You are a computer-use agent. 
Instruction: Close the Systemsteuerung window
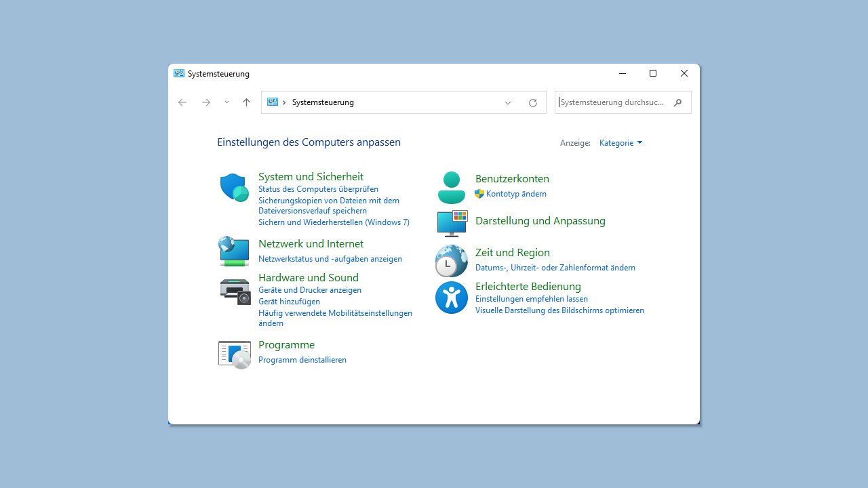pos(684,73)
